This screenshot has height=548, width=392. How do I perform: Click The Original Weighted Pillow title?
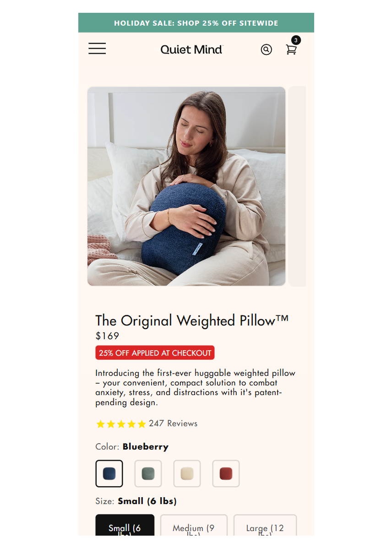click(192, 320)
